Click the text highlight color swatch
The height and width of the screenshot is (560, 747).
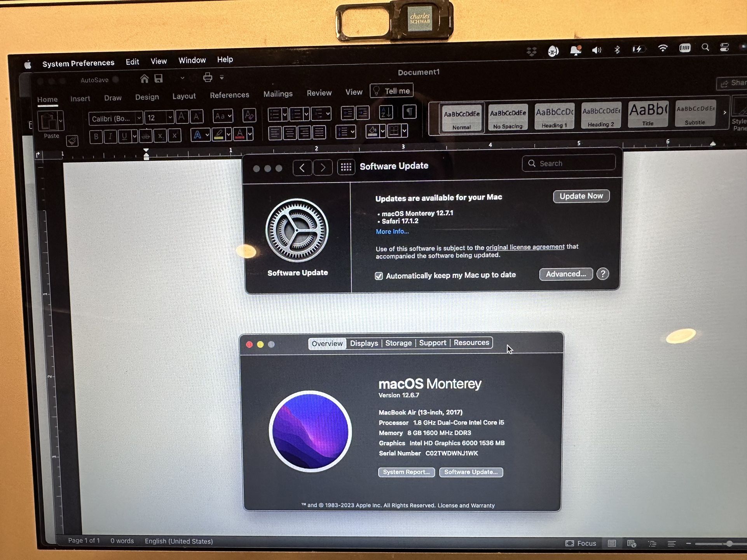tap(218, 134)
